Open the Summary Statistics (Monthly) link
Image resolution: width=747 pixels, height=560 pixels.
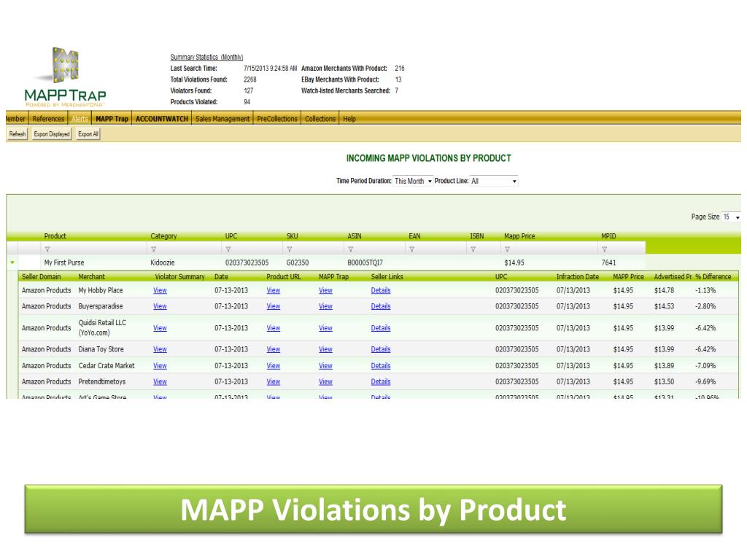tap(206, 57)
